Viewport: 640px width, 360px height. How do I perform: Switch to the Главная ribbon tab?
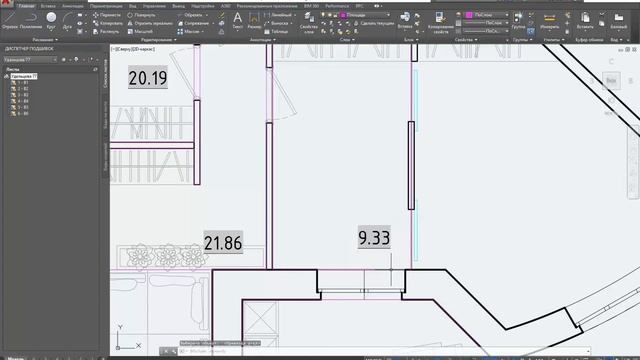click(27, 6)
